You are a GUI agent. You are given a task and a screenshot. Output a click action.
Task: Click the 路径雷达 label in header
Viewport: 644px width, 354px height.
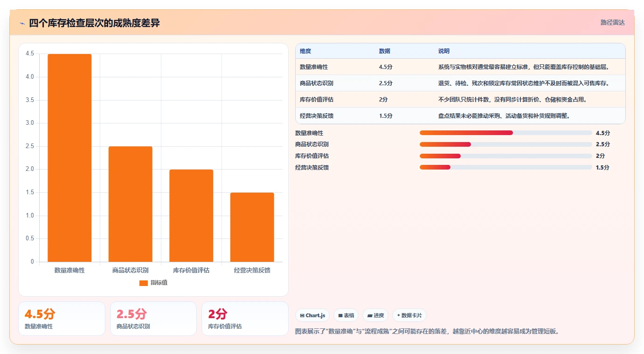pyautogui.click(x=612, y=22)
